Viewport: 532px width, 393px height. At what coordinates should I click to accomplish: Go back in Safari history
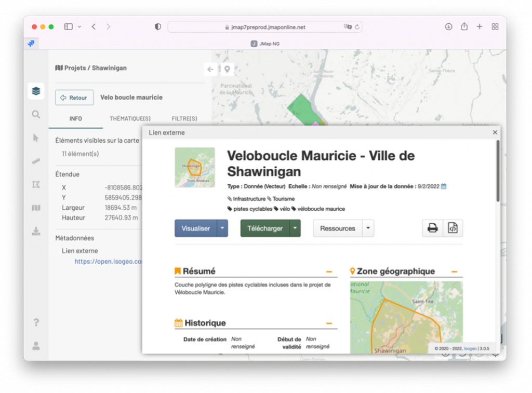[x=94, y=26]
